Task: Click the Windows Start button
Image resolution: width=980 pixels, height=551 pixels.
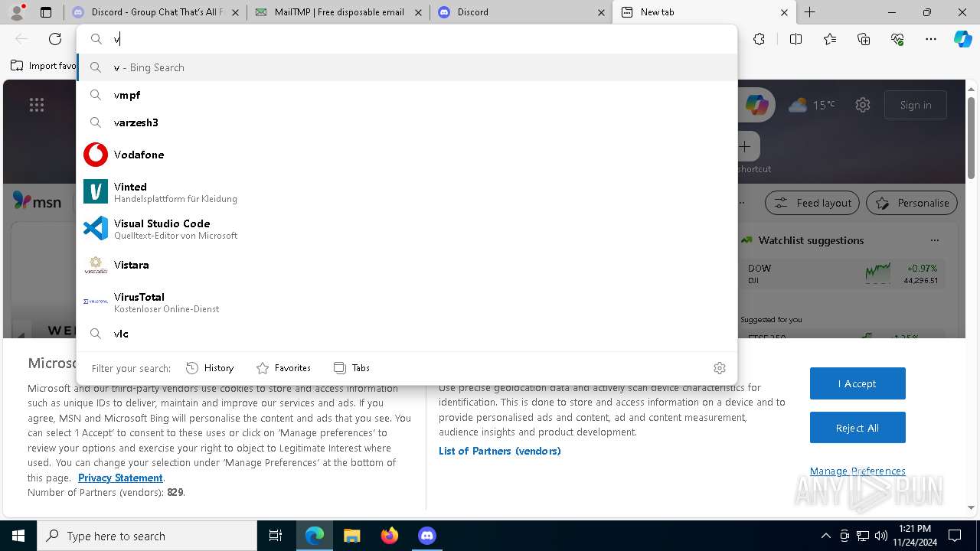Action: click(18, 536)
